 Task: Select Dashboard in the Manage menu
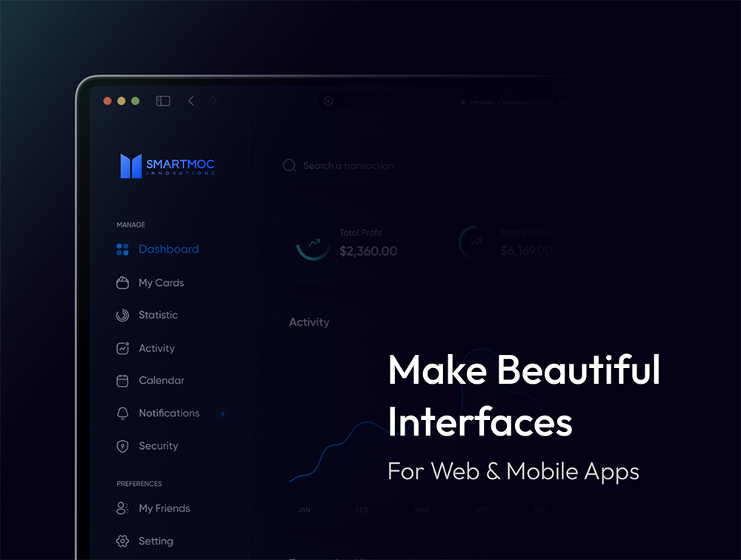point(168,250)
